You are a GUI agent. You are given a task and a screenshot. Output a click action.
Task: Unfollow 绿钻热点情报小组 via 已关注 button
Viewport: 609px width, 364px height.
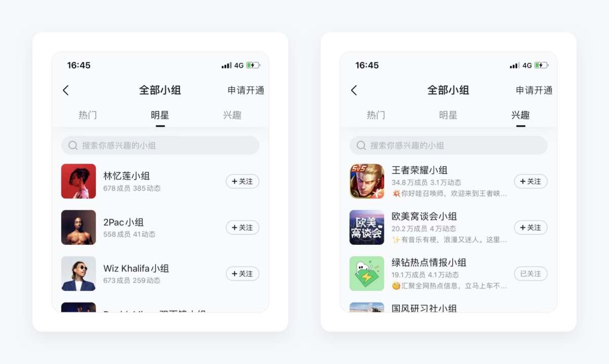pos(531,274)
